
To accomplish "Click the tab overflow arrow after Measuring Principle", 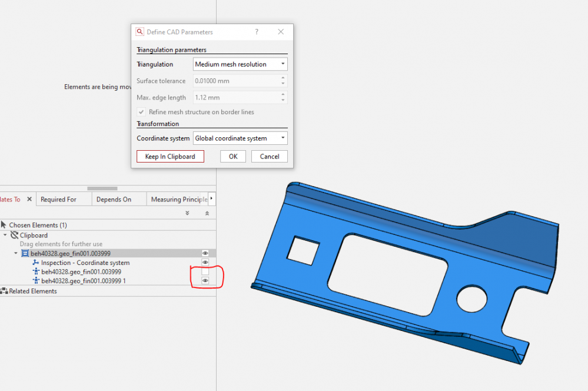I will (x=212, y=199).
